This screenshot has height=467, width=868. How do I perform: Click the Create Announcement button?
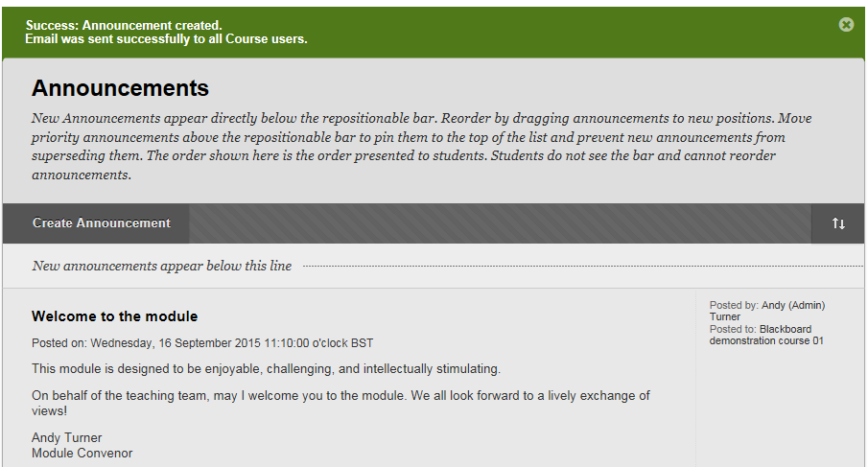102,223
